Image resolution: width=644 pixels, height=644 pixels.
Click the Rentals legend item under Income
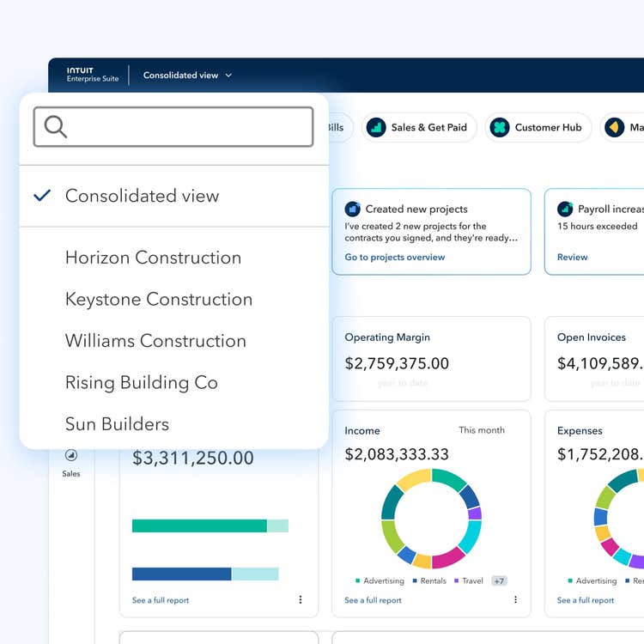(429, 580)
